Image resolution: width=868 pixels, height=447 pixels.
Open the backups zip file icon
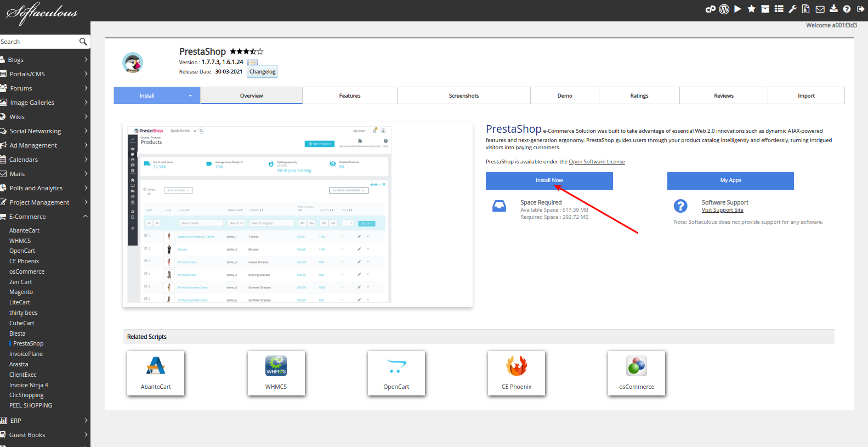[805, 9]
